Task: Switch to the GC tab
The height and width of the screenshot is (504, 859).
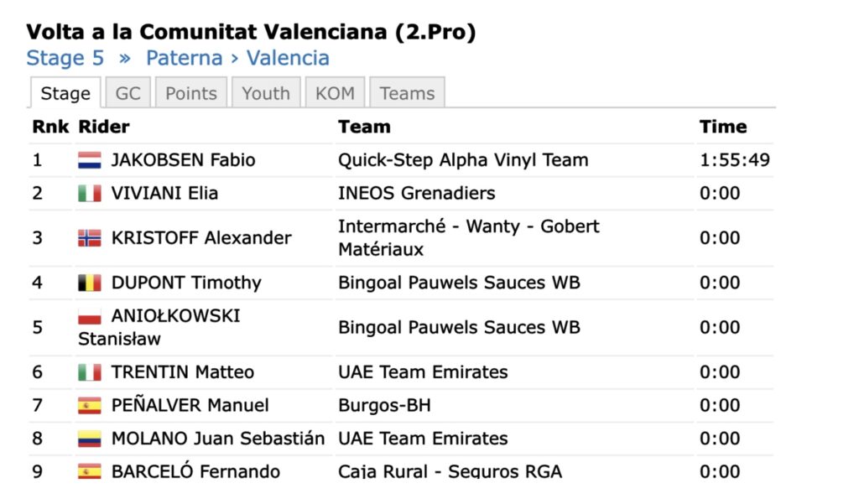Action: tap(128, 93)
